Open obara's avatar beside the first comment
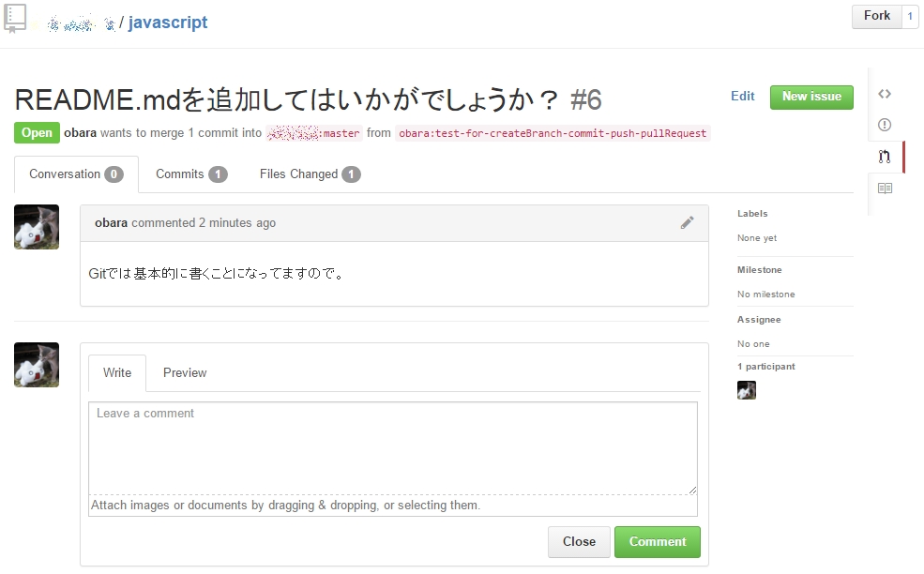 [x=37, y=227]
